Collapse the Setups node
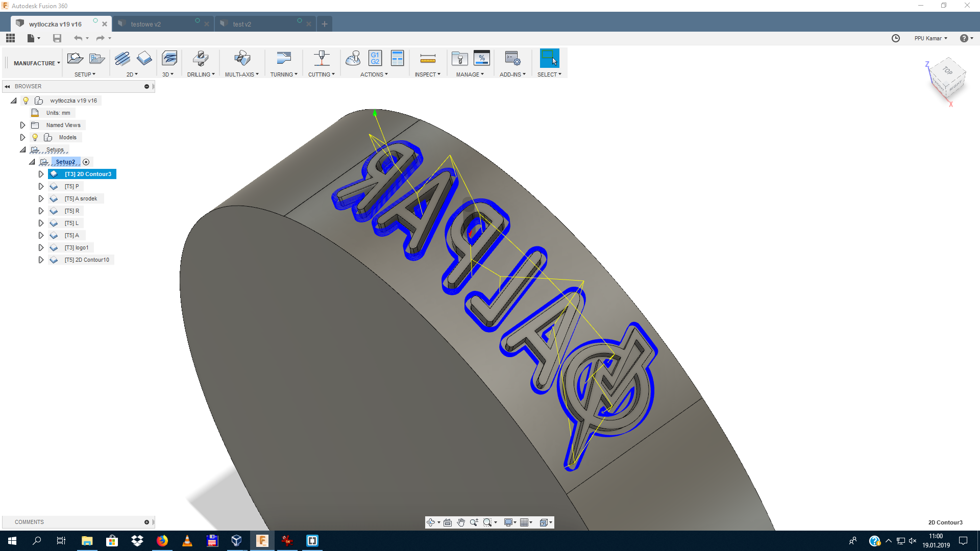 click(x=22, y=149)
